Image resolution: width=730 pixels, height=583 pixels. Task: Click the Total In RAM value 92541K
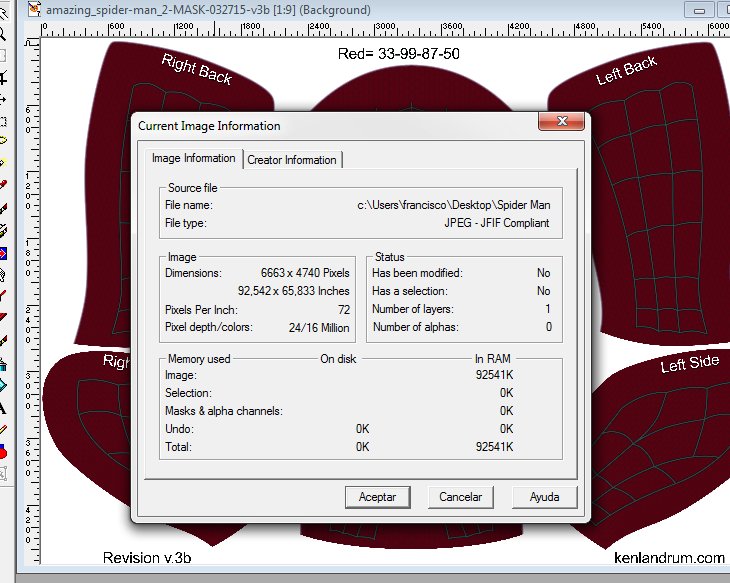[x=494, y=447]
